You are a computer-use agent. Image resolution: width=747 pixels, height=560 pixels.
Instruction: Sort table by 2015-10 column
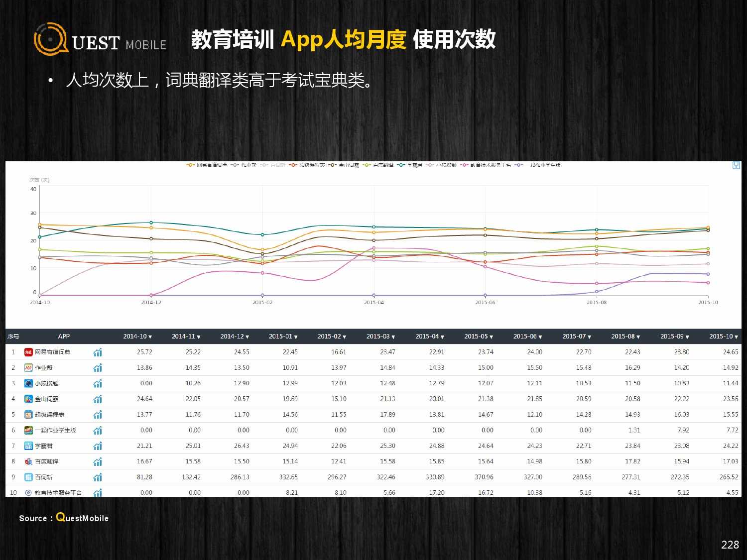coord(737,337)
